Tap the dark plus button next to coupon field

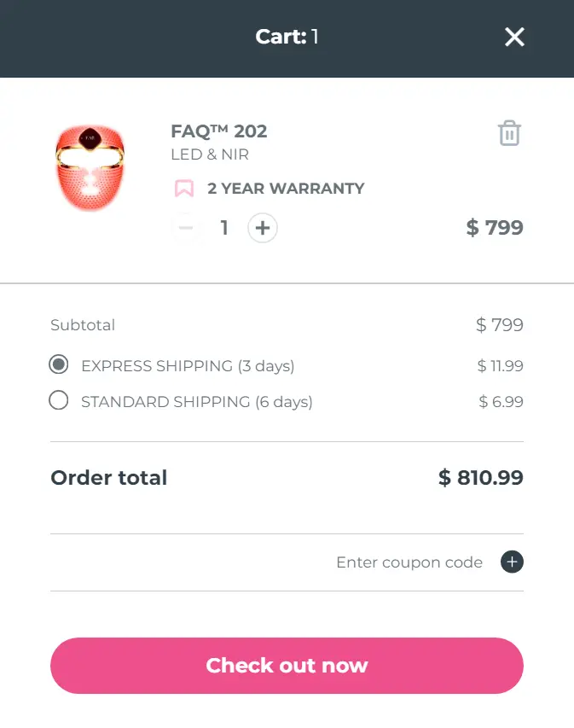click(512, 562)
